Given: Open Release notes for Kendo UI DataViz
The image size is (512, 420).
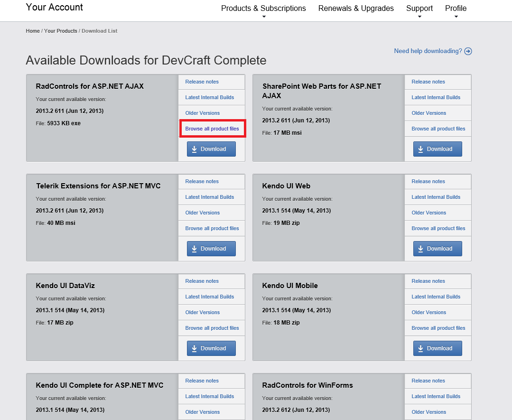Looking at the screenshot, I should coord(202,281).
